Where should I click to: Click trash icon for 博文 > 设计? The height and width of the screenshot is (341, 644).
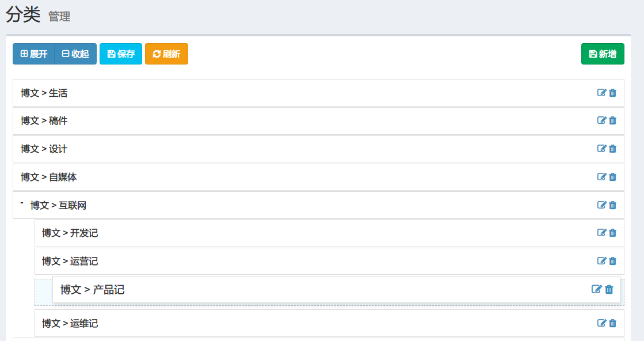(612, 149)
